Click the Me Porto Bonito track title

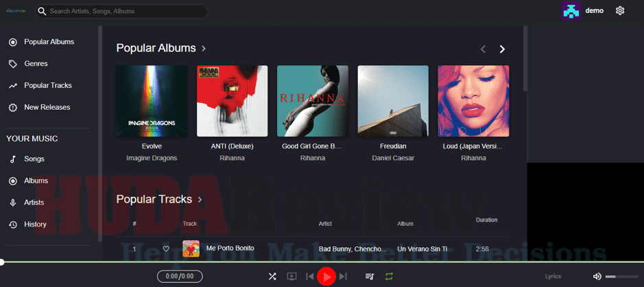point(230,249)
